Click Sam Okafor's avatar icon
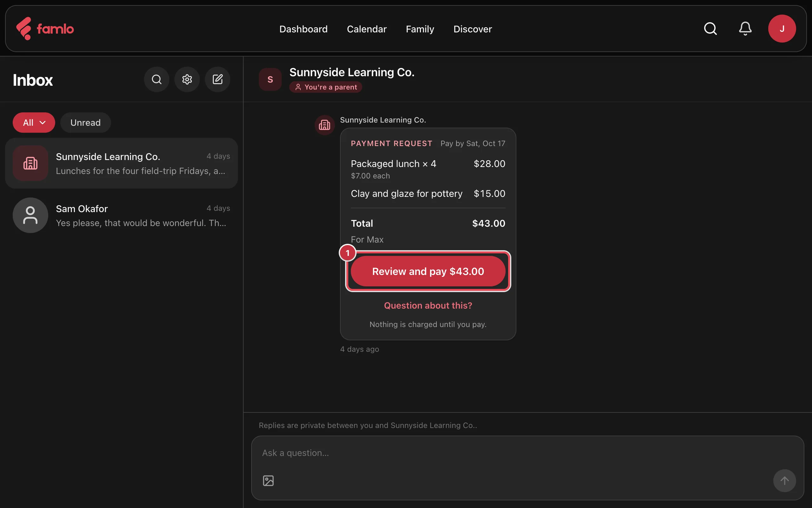 click(x=30, y=215)
